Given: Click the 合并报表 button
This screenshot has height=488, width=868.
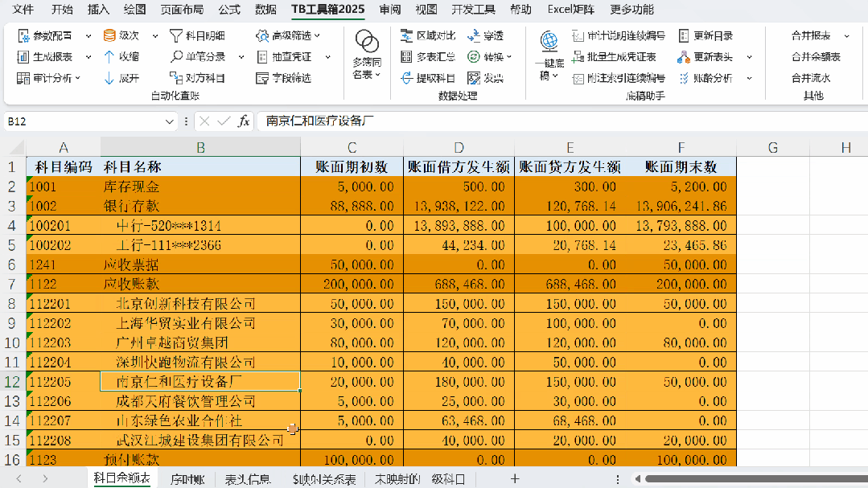Looking at the screenshot, I should [x=811, y=36].
